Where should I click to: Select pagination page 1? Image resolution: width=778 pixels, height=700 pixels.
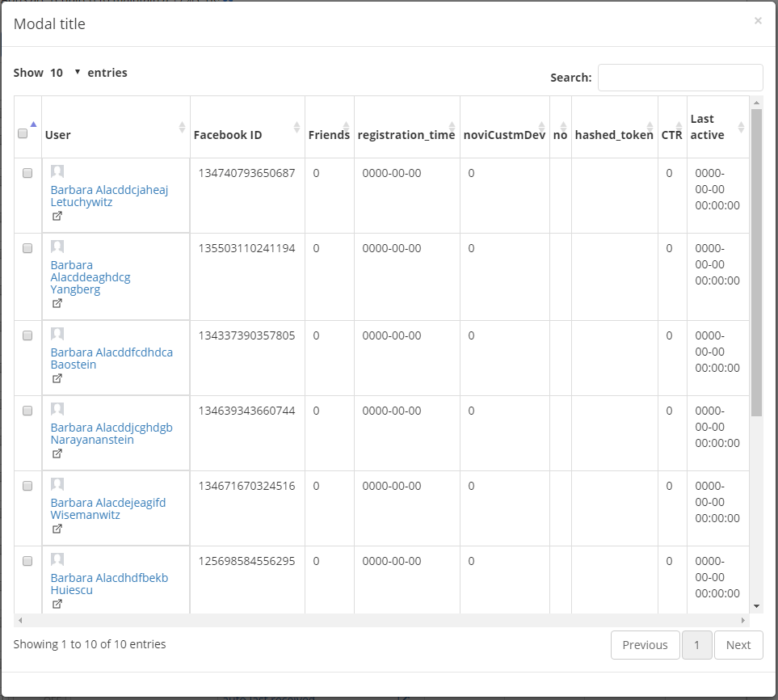[x=696, y=644]
